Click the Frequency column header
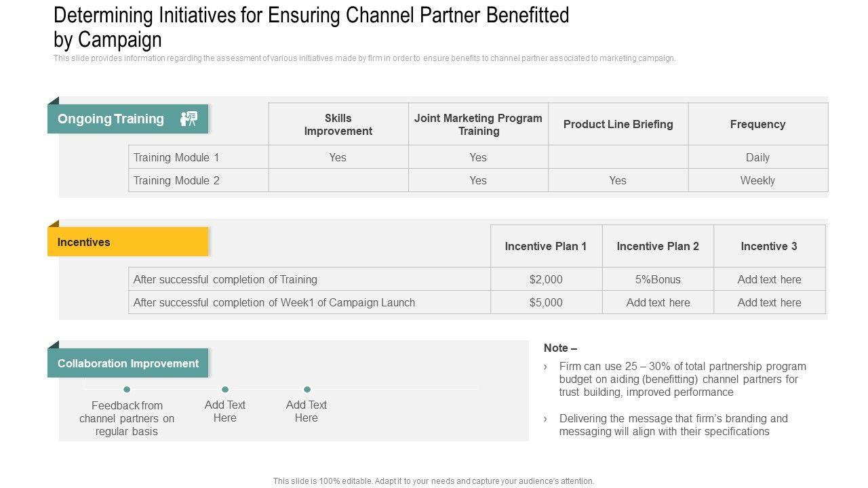868x488 pixels. tap(757, 125)
